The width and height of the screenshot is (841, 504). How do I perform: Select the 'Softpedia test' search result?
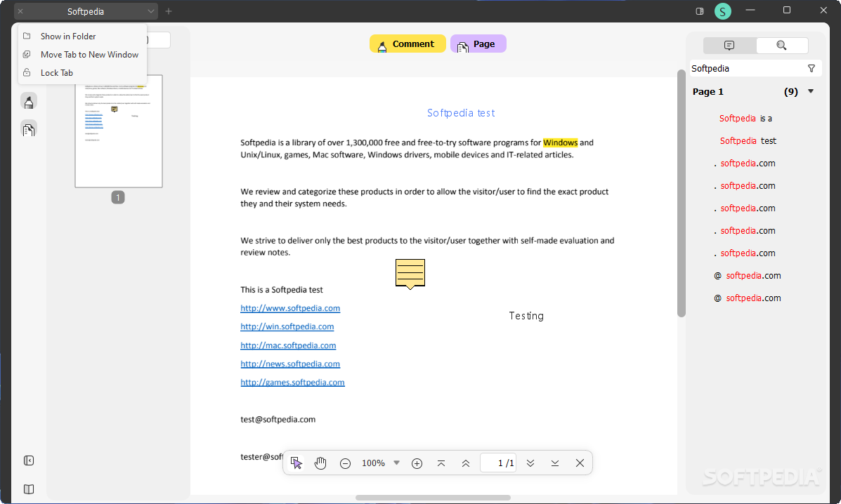748,141
